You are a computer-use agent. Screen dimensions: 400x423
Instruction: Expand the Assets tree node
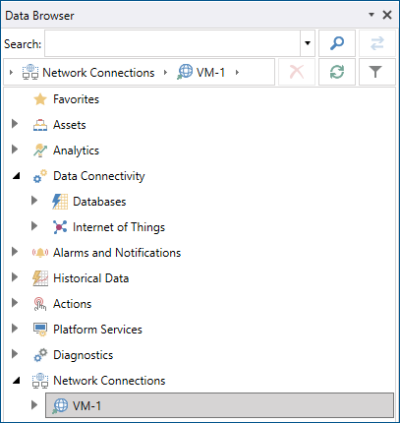(x=15, y=124)
